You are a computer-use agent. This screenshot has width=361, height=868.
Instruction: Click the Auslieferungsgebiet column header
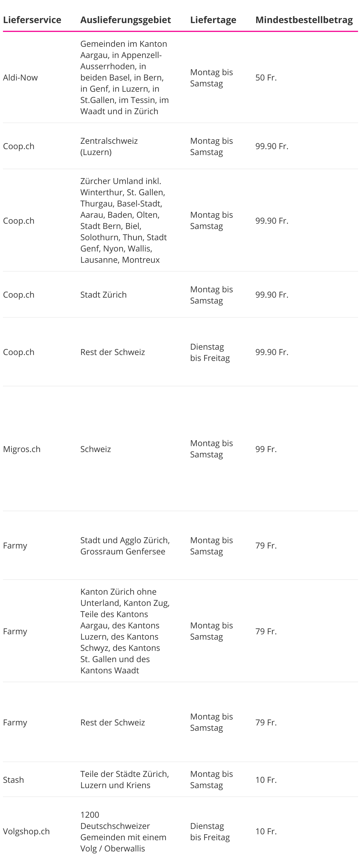point(125,20)
